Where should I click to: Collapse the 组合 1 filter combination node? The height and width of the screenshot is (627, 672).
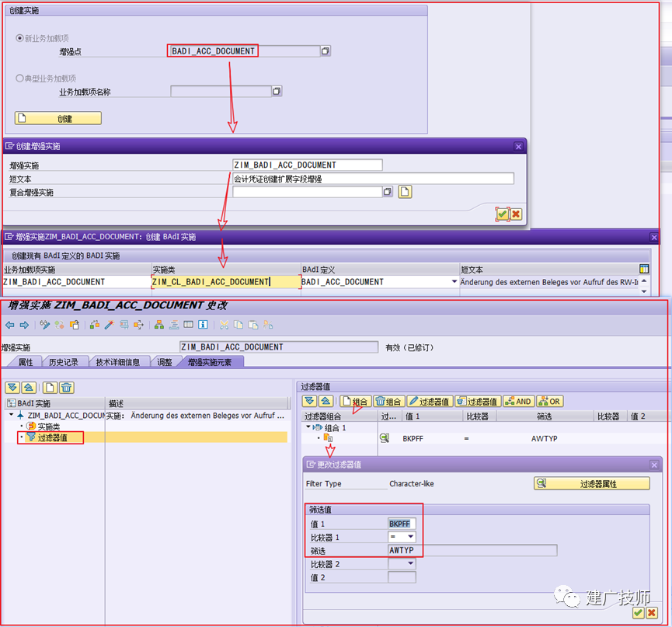click(308, 427)
